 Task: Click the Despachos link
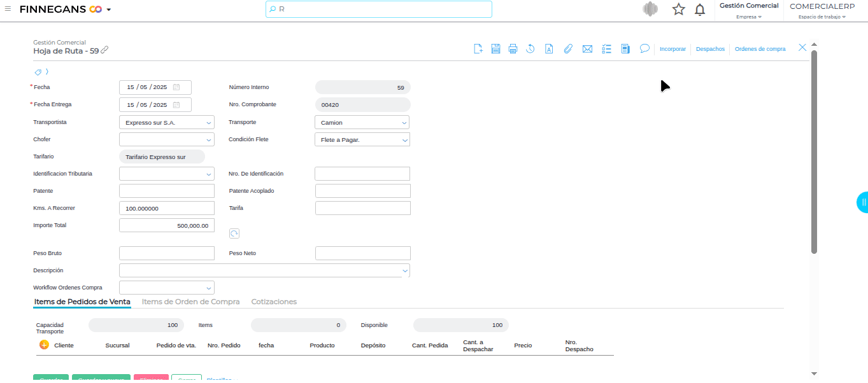tap(710, 49)
